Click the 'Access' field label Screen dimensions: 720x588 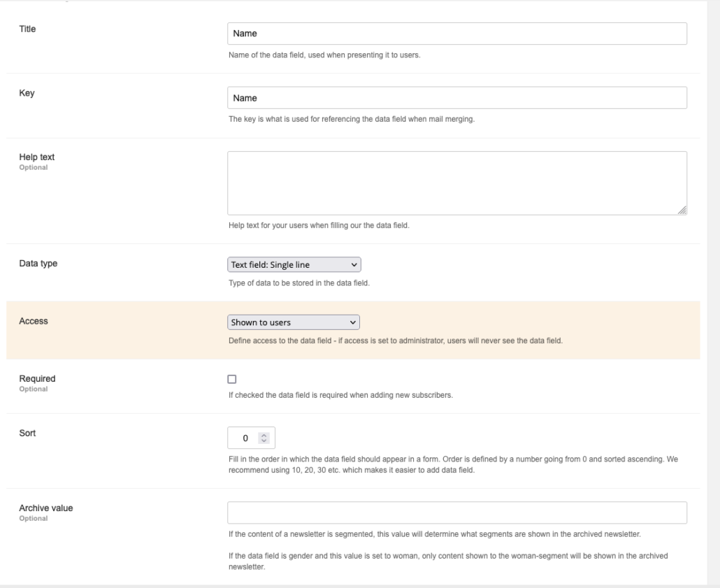[34, 321]
